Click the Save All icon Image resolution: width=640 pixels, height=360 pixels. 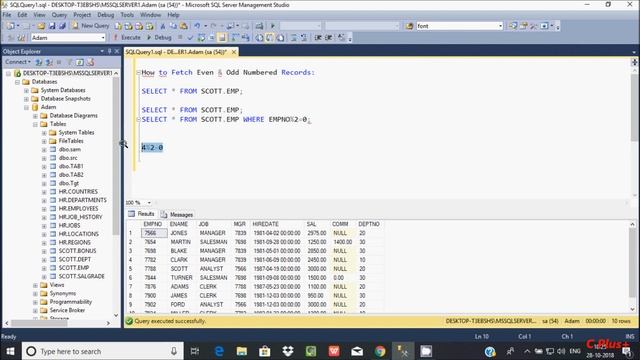coord(62,26)
